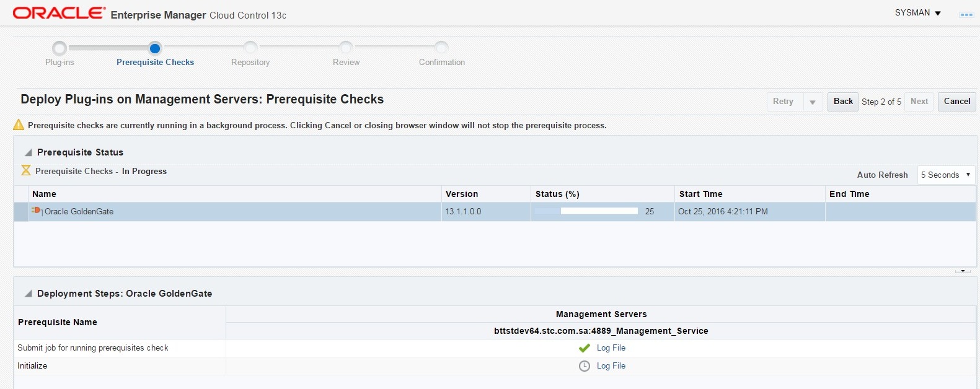Select the Prerequisite Checks step
The height and width of the screenshot is (389, 980).
click(x=155, y=54)
